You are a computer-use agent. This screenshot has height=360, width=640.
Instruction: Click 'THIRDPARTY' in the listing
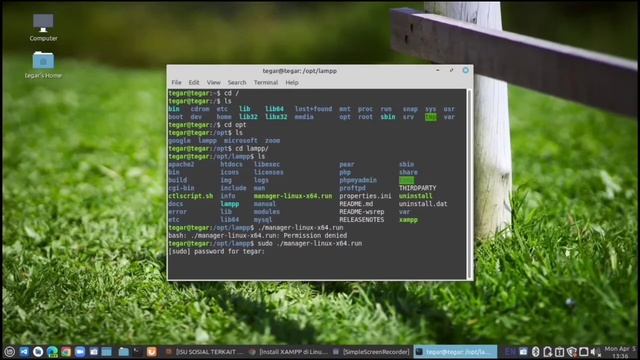418,188
